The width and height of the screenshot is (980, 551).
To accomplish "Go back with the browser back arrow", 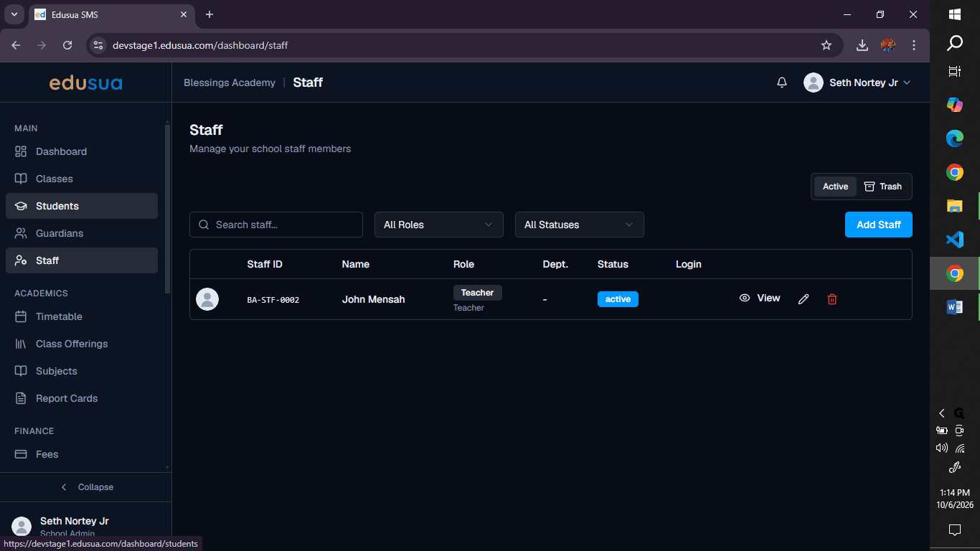I will [x=16, y=45].
